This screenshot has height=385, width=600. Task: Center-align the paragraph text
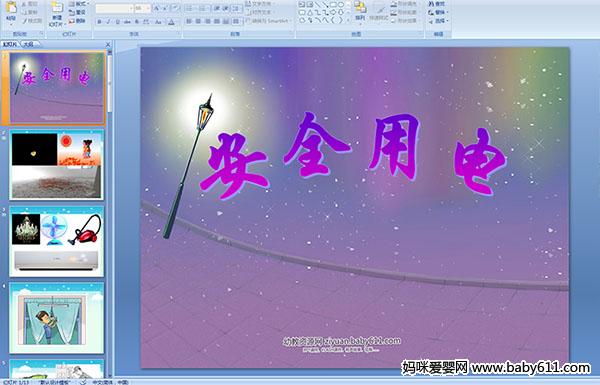pos(198,21)
